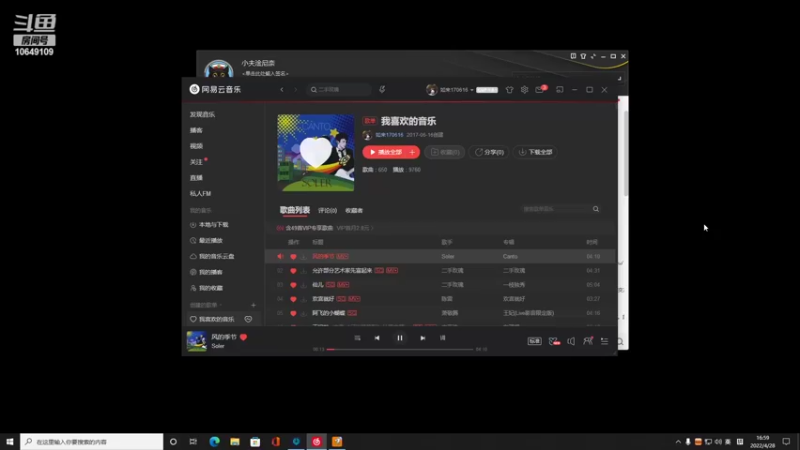Click the plus icon to create a new playlist
800x450 pixels.
coord(254,305)
